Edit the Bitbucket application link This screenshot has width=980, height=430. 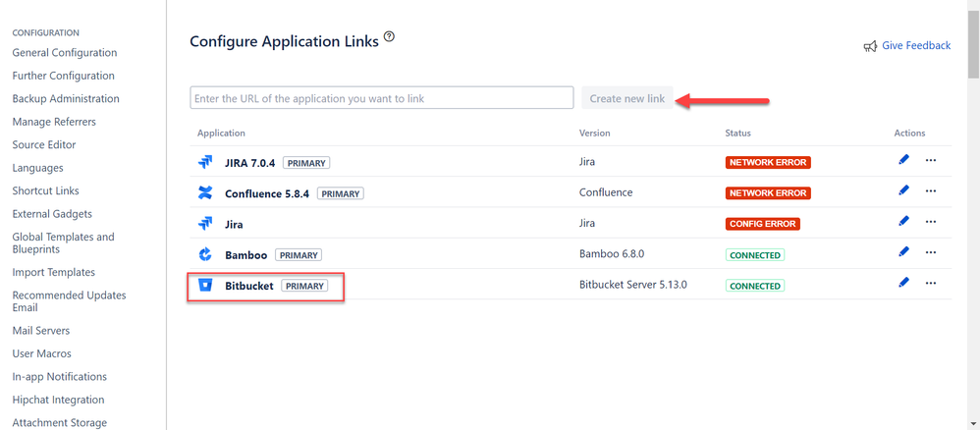point(903,283)
